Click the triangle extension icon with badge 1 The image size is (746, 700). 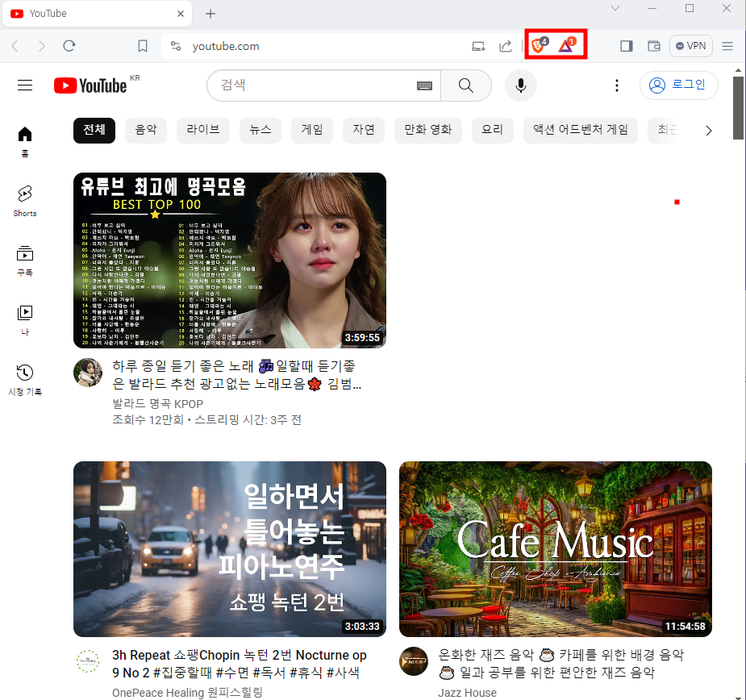click(x=567, y=46)
